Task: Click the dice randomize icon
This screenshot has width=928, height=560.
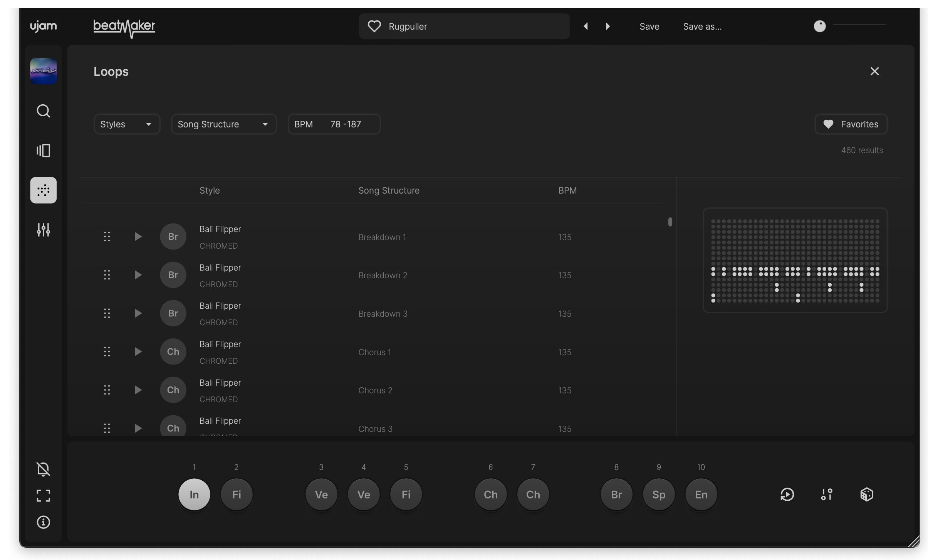Action: coord(866,494)
